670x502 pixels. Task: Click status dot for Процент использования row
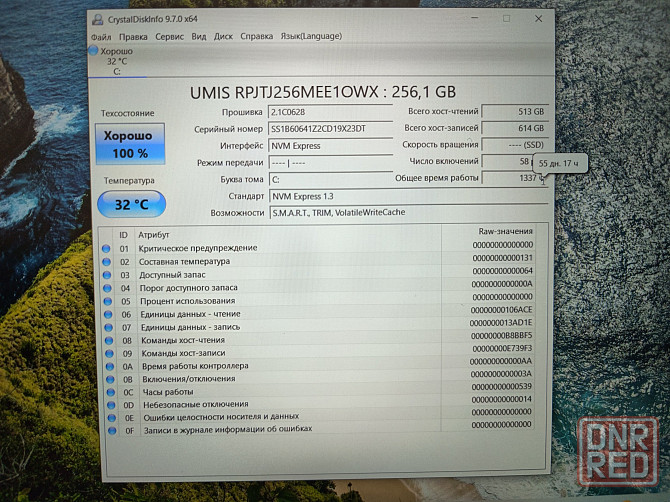[108, 301]
